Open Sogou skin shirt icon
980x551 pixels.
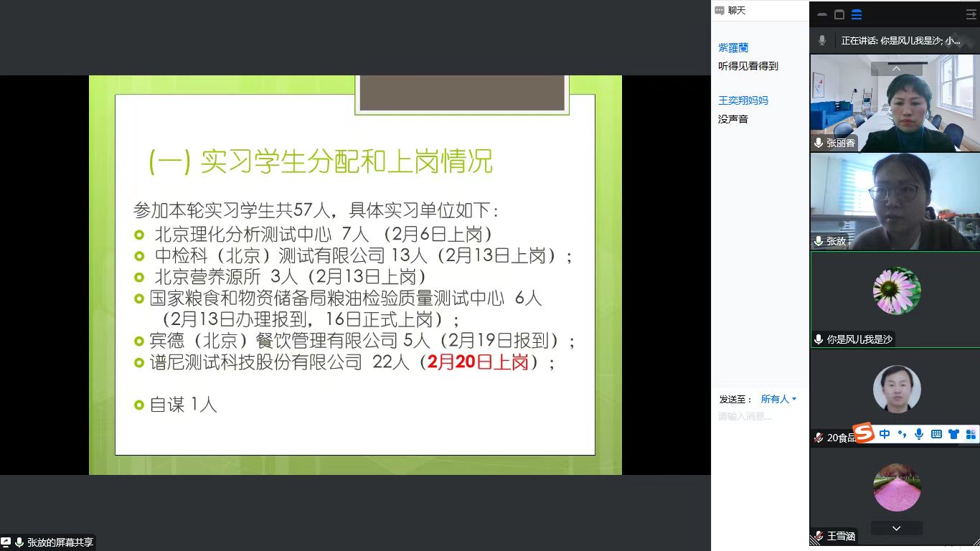click(953, 434)
